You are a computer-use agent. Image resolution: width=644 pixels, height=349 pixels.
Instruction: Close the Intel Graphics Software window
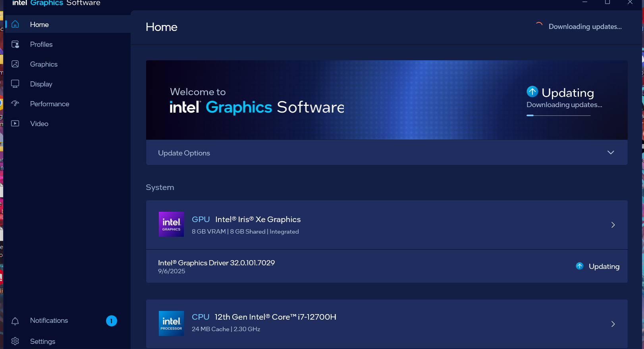tap(630, 2)
